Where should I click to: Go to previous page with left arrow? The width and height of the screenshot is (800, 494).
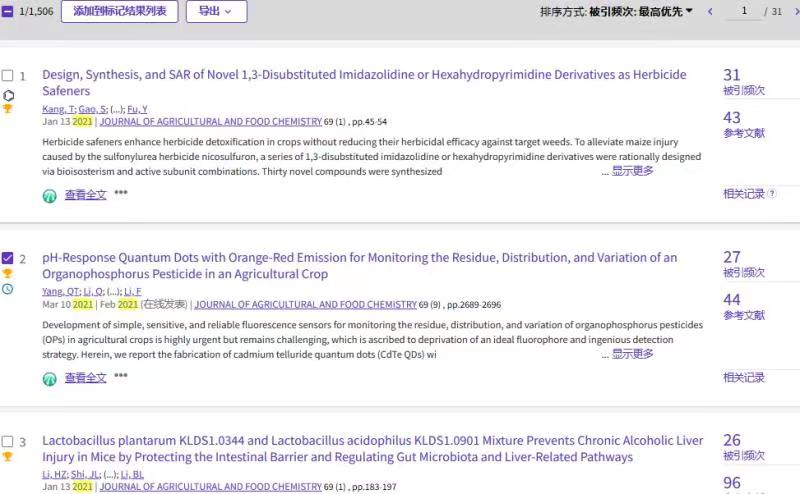(710, 12)
